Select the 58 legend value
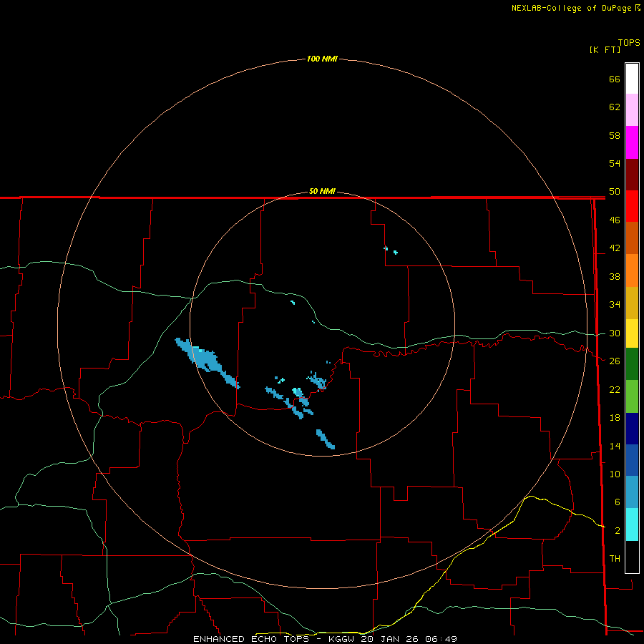Viewport: 644px width, 644px height. 615,135
